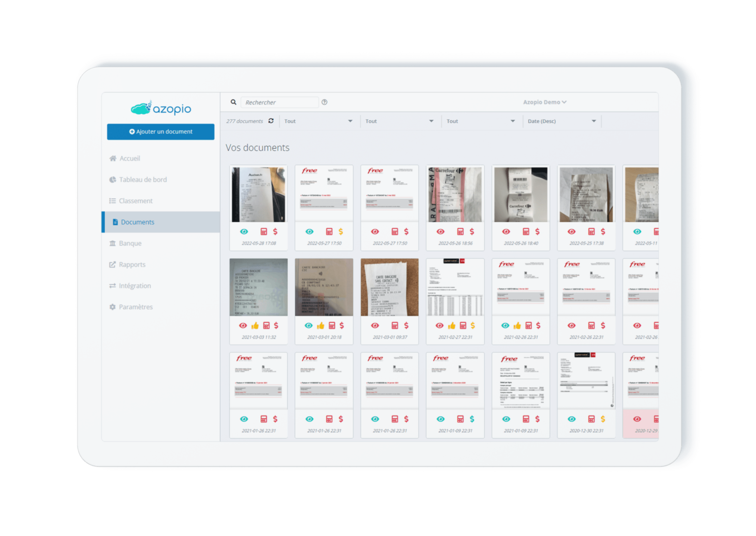This screenshot has width=756, height=536.
Task: Open Tableau de bord in sidebar
Action: click(x=143, y=180)
